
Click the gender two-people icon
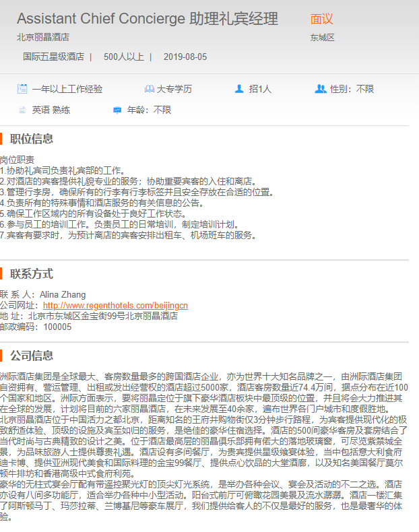pyautogui.click(x=320, y=89)
